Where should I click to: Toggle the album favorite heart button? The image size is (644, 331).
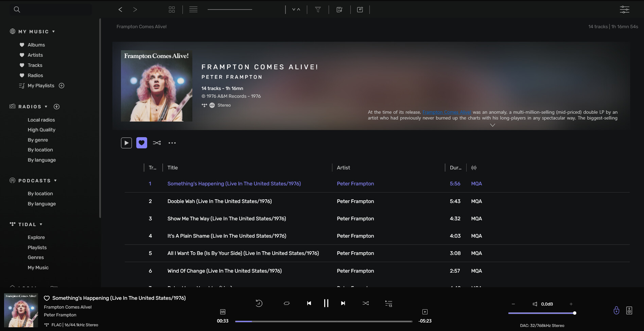pyautogui.click(x=142, y=143)
